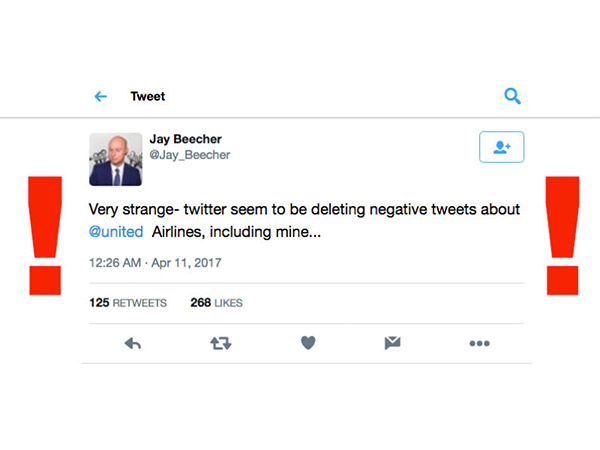The width and height of the screenshot is (600, 450).
Task: Send the tweet via direct message envelope
Action: 393,343
